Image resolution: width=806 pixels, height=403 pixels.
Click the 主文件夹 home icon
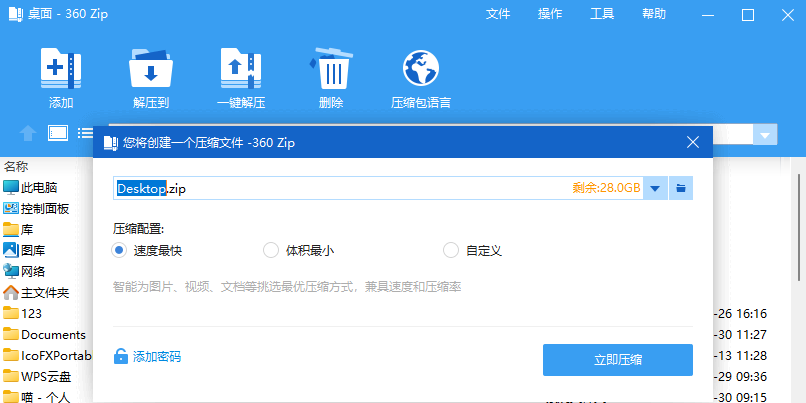coord(10,292)
